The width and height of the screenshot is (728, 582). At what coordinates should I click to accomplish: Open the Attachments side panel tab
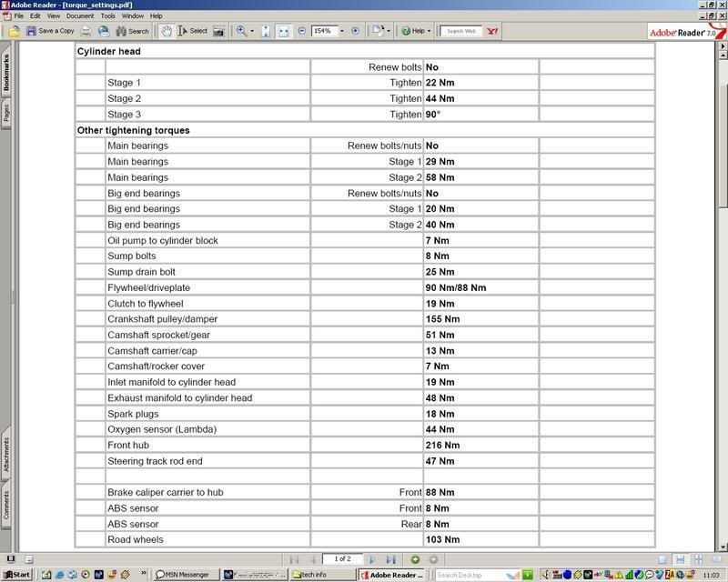click(x=6, y=454)
